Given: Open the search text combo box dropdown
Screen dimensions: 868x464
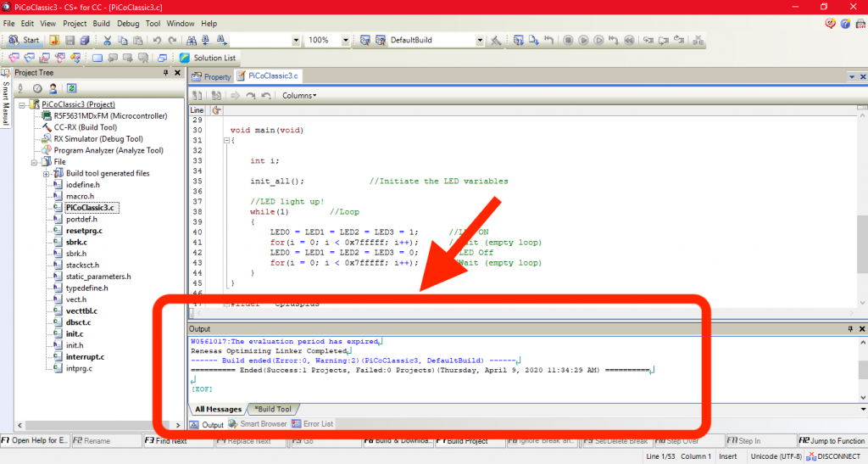Looking at the screenshot, I should click(296, 40).
